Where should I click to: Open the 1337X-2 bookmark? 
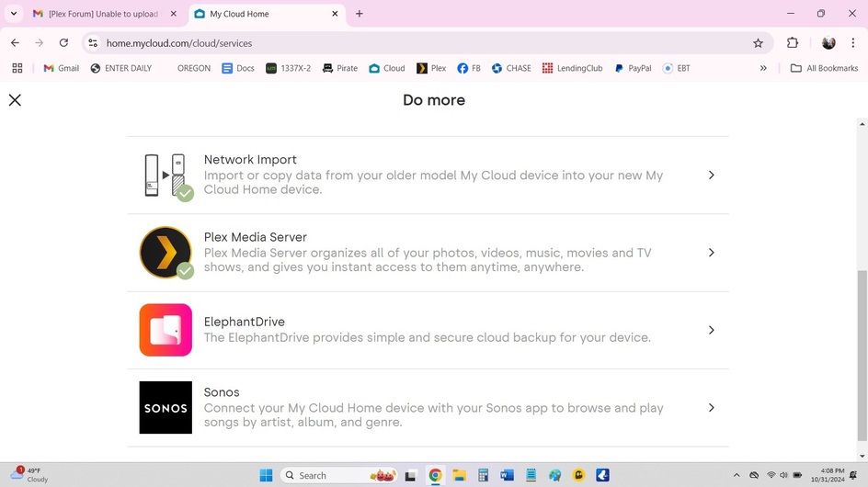click(289, 68)
